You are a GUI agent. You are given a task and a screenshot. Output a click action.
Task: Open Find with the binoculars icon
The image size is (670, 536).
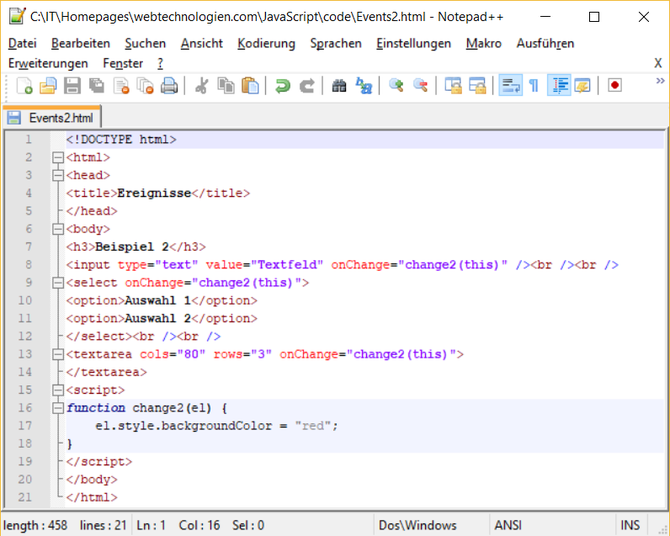point(339,86)
